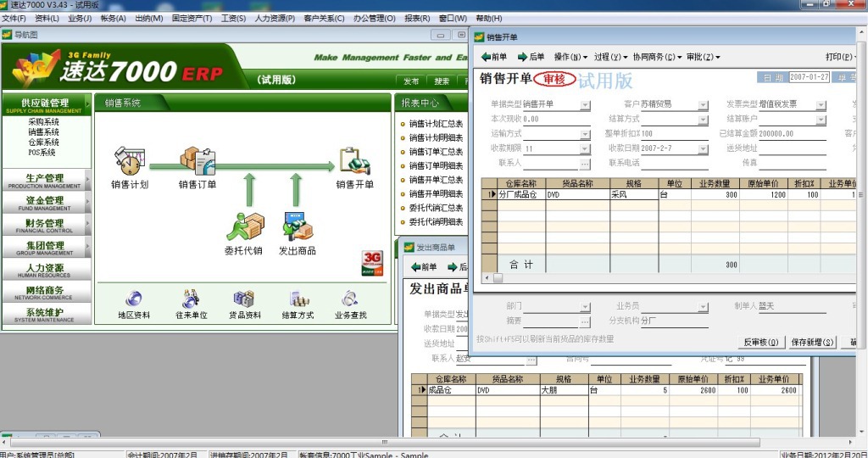
Task: Open the 销售计划 clock icon
Action: tap(130, 160)
